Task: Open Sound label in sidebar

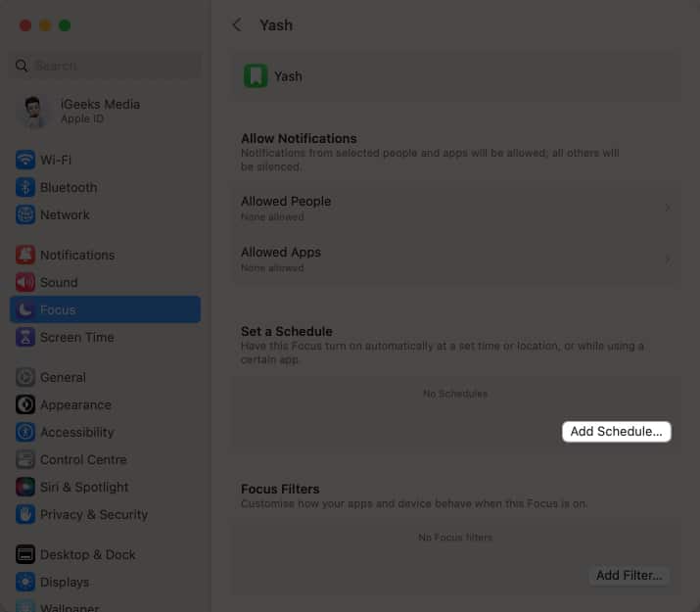Action: [59, 282]
